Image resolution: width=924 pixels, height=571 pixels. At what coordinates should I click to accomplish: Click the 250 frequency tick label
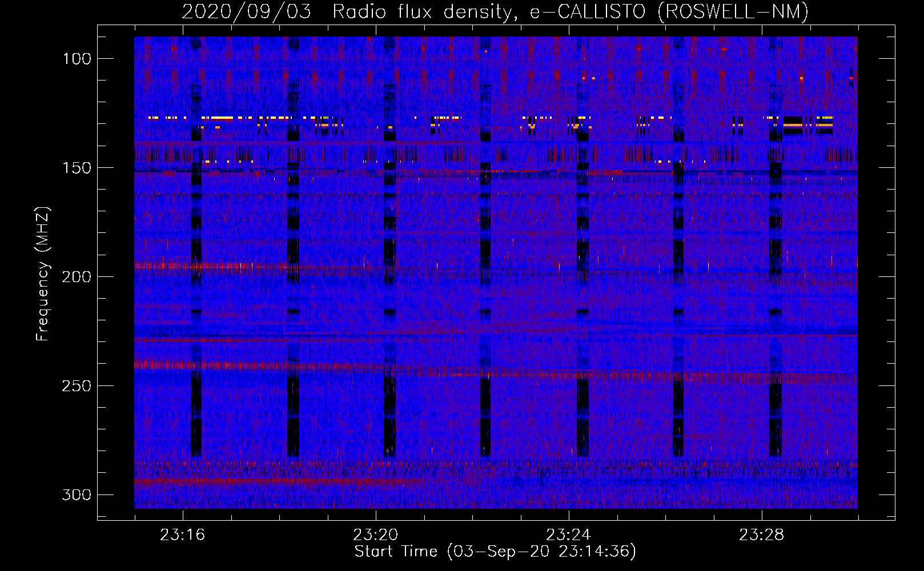[x=77, y=386]
